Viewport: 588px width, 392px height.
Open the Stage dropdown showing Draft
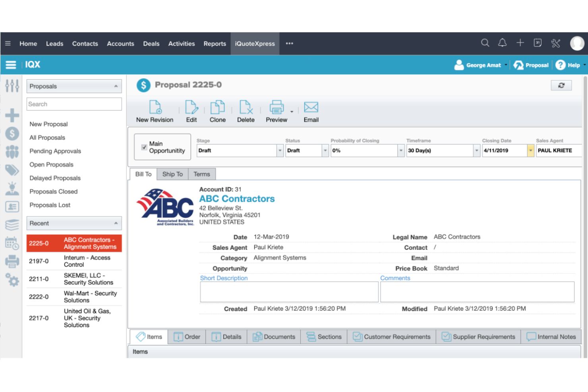(280, 151)
